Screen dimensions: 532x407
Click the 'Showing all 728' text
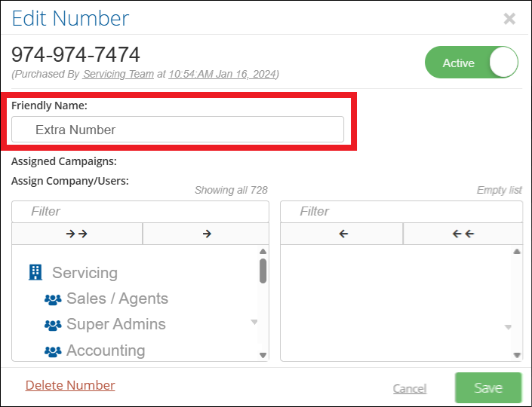point(231,190)
